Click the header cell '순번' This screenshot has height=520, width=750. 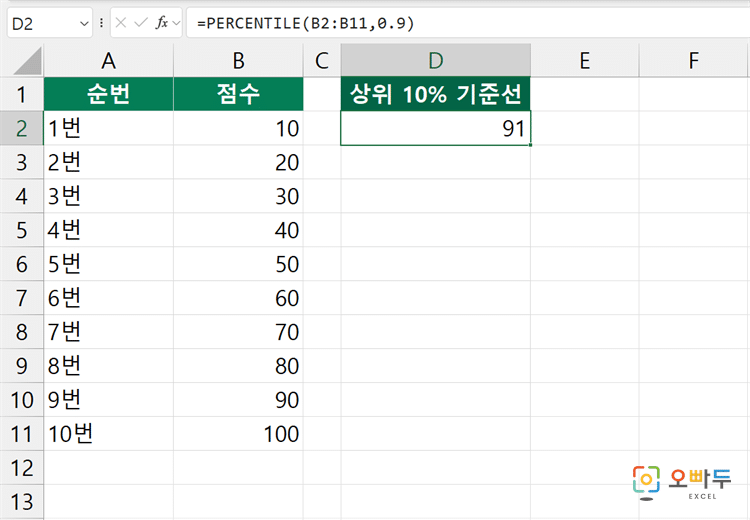[x=109, y=94]
